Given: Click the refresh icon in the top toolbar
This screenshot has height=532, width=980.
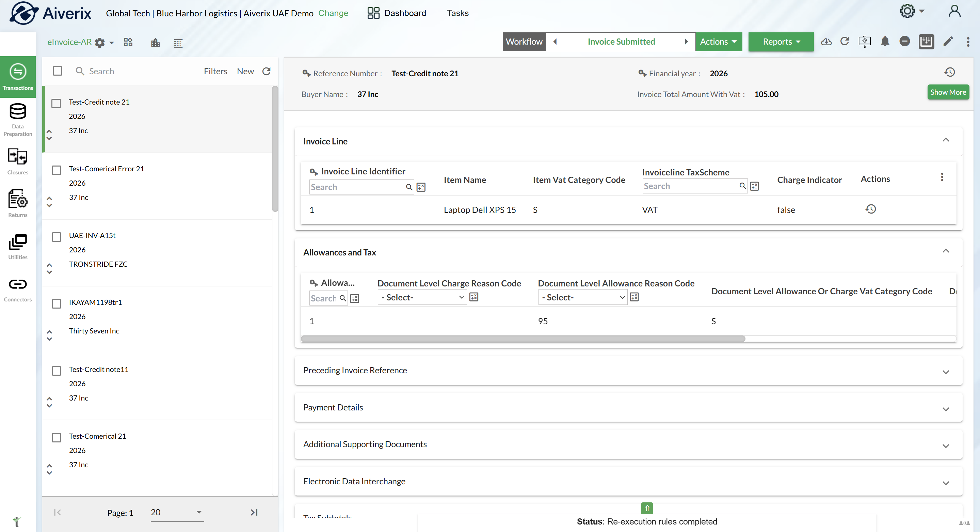Looking at the screenshot, I should 845,42.
